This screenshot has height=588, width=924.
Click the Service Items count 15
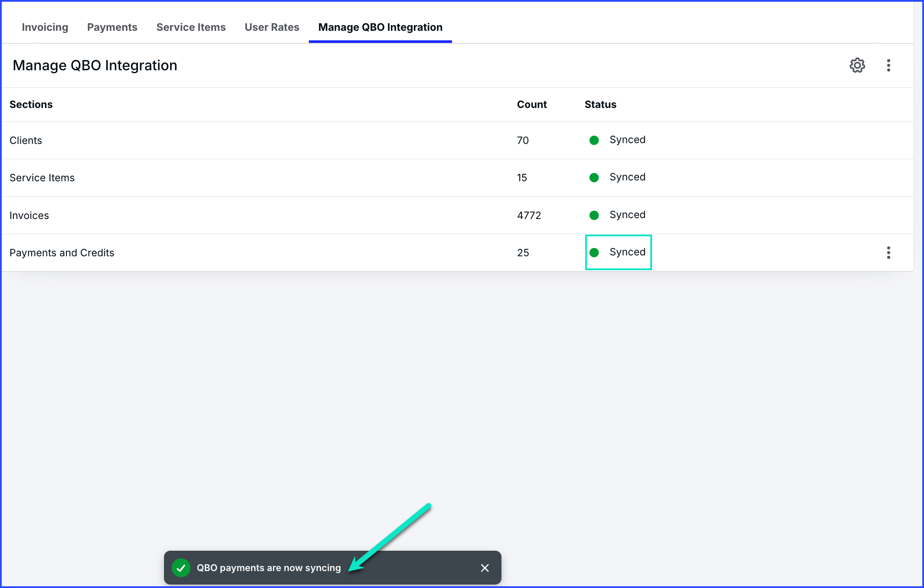pos(522,178)
